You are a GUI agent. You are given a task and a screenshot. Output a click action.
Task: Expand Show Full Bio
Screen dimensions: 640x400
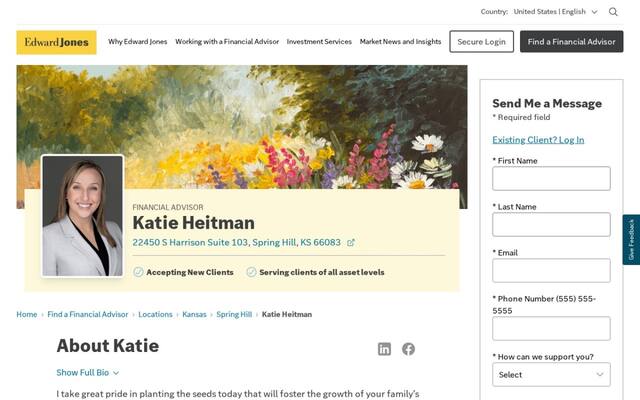(87, 373)
